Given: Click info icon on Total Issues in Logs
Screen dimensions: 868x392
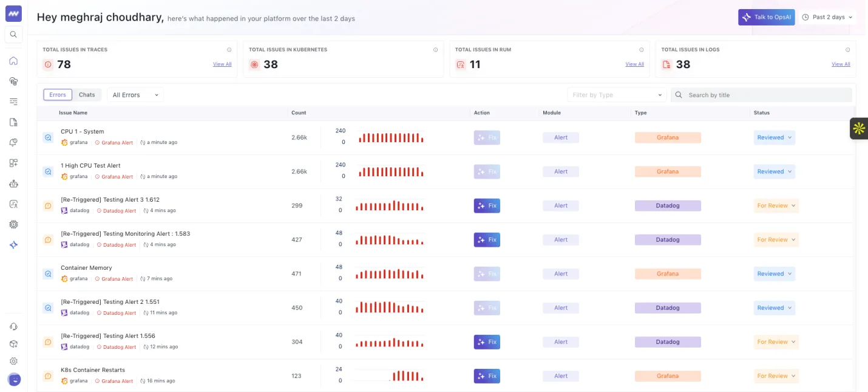Looking at the screenshot, I should [x=848, y=50].
